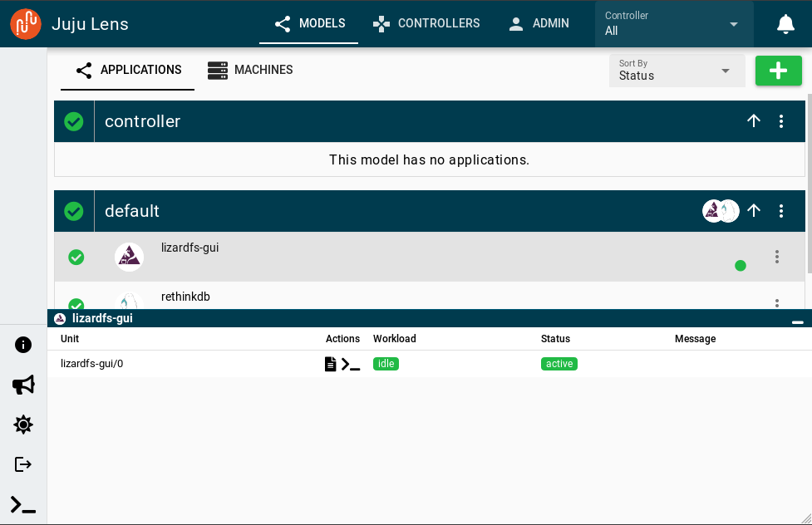Click the Juju Lens title text
Screen dimensions: 812x525
90,24
